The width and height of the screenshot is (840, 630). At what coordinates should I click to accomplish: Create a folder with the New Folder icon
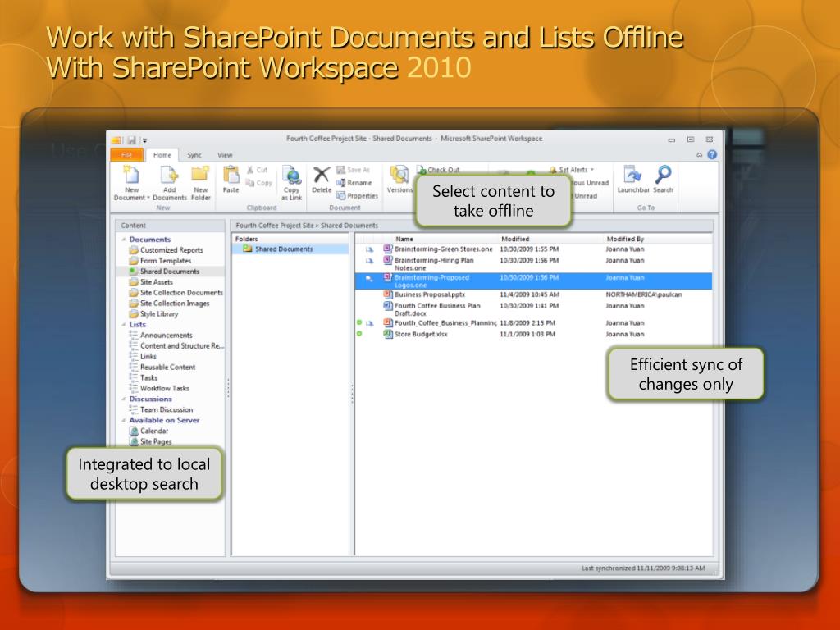[x=200, y=174]
